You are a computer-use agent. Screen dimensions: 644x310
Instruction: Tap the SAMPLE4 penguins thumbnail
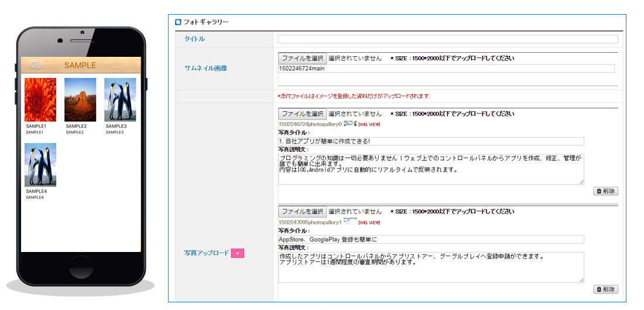tap(40, 165)
